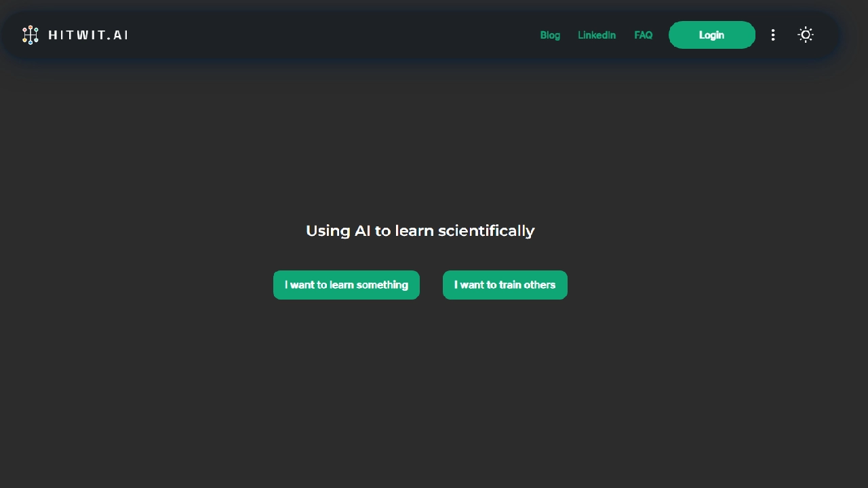
Task: Click the "Using AI to learn scientifically" heading
Action: [x=420, y=231]
